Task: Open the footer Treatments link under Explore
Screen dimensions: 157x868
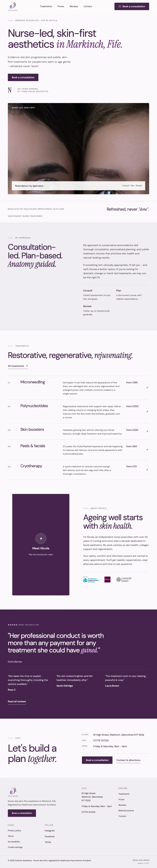Action: (x=124, y=794)
